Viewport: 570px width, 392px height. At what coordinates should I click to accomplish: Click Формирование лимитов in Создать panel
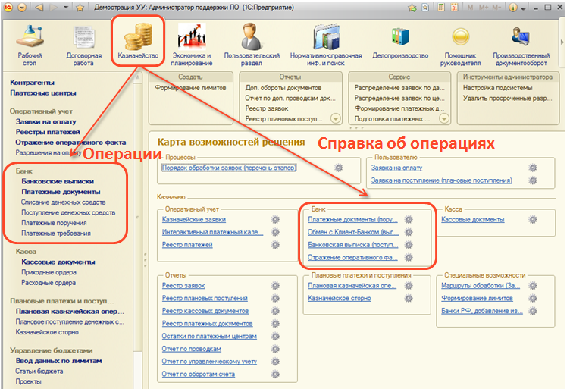pyautogui.click(x=186, y=88)
